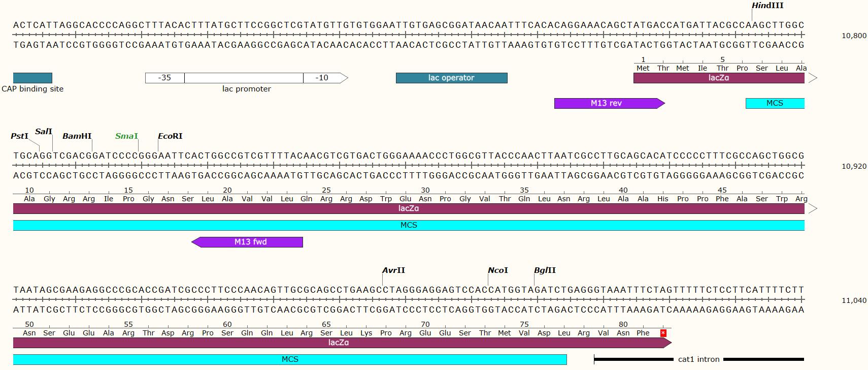Click the red stop codon asterisk marker

click(663, 333)
